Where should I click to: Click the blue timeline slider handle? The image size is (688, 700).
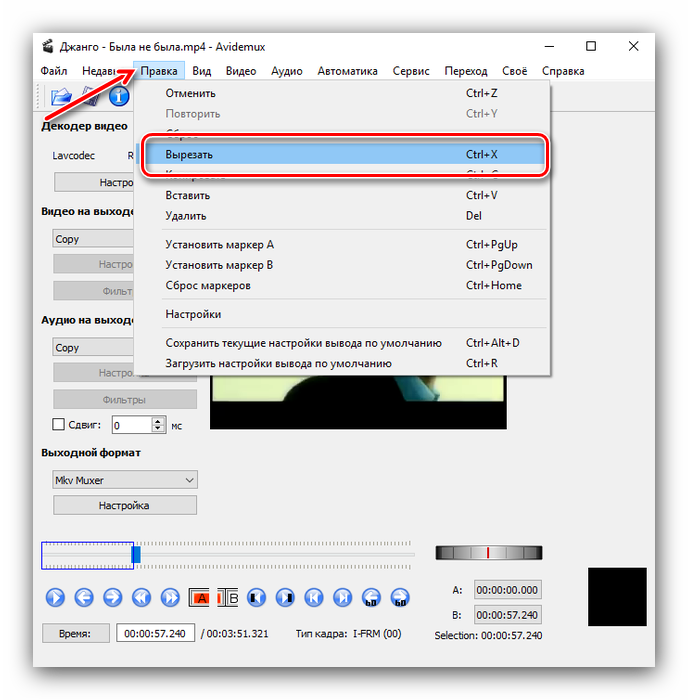click(x=136, y=555)
